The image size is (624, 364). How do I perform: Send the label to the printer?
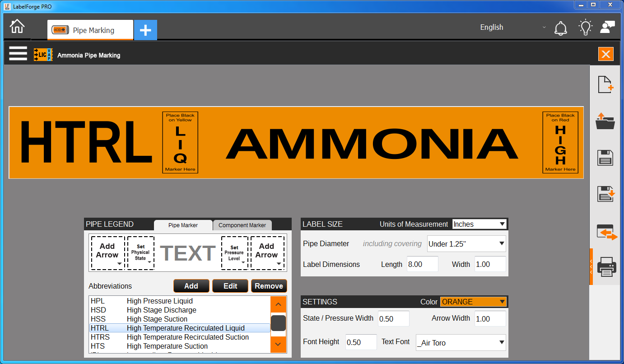tap(605, 267)
